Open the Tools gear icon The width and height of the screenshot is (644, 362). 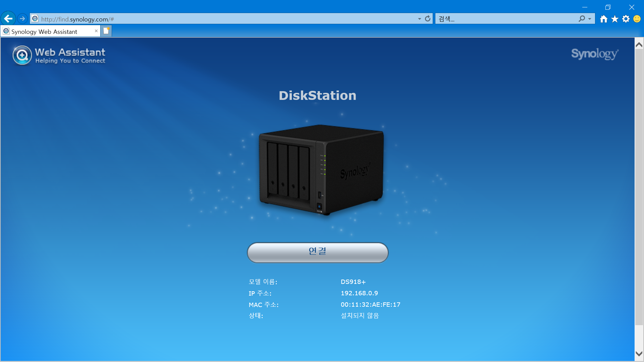[626, 19]
